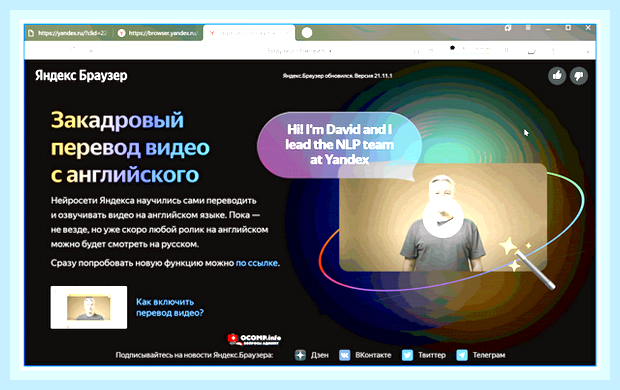Image resolution: width=620 pixels, height=390 pixels.
Task: Click the bookmarks sync icon in title bar
Action: pos(508,28)
